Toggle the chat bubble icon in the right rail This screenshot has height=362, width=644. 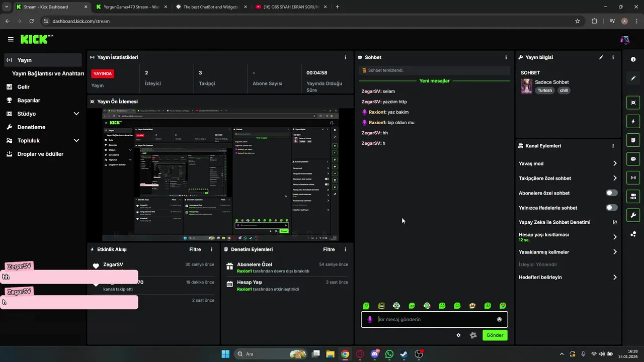click(x=633, y=159)
